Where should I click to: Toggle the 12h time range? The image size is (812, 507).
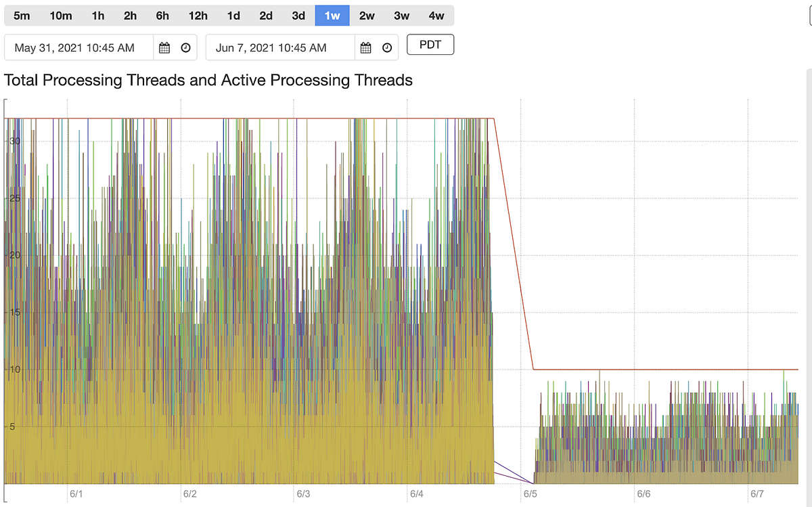point(198,15)
